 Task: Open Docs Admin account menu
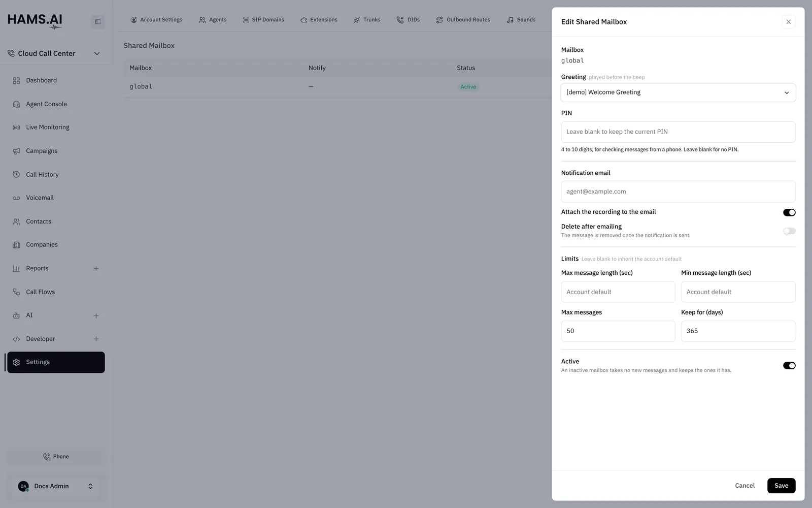[x=55, y=486]
